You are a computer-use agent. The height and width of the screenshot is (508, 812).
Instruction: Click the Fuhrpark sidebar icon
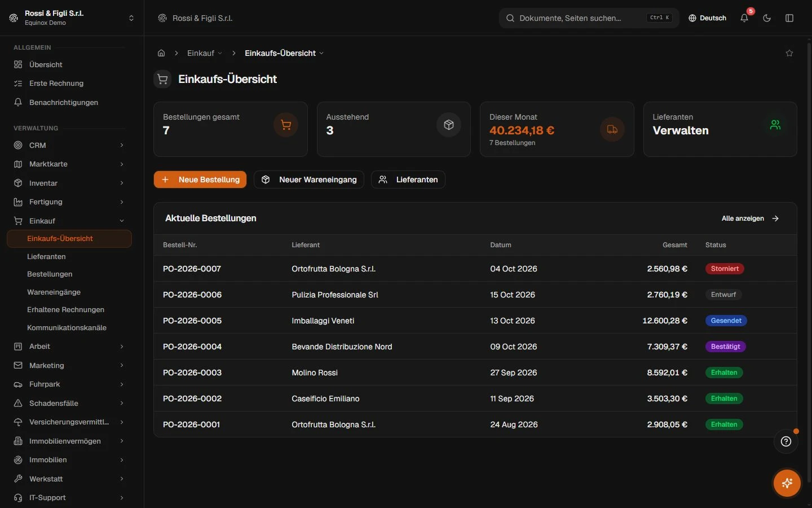pyautogui.click(x=18, y=384)
